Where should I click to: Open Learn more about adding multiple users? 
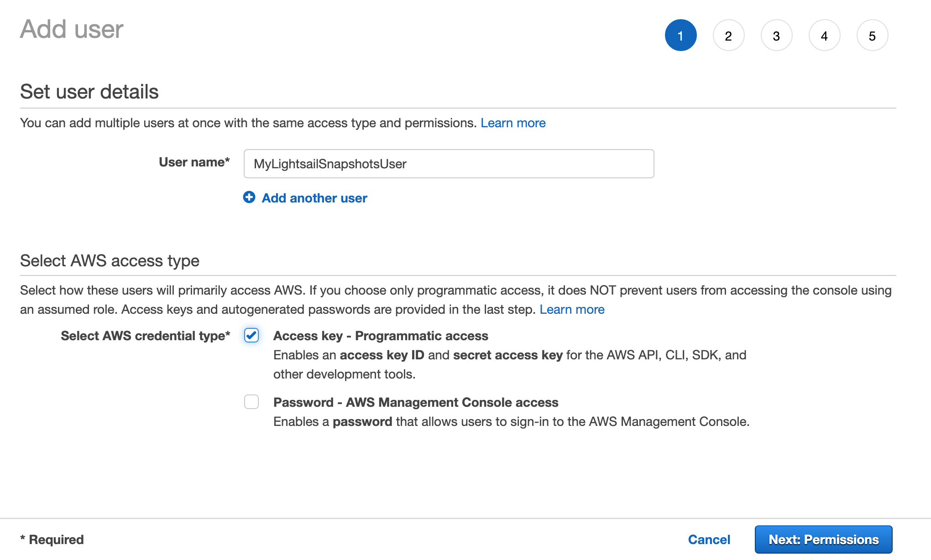[x=513, y=123]
